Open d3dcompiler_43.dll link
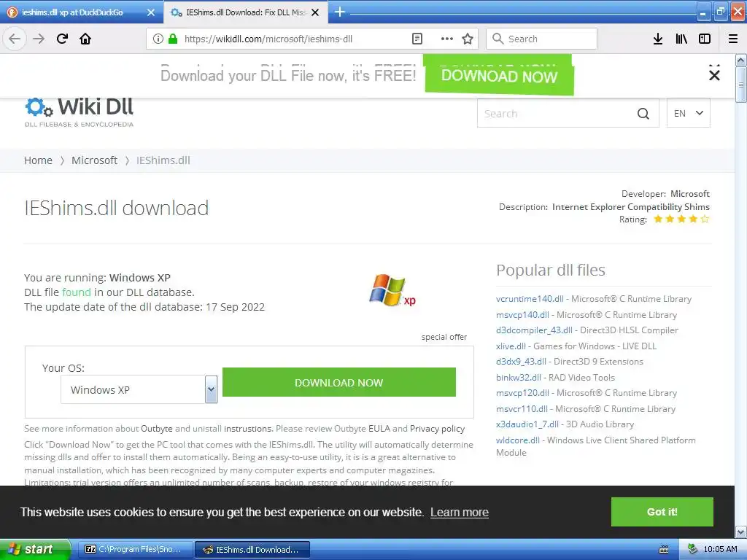747x560 pixels. (x=534, y=330)
